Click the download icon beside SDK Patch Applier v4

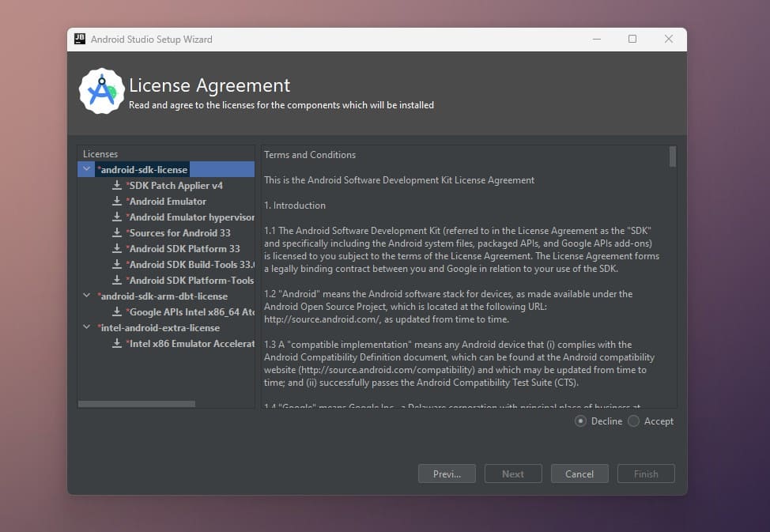117,185
